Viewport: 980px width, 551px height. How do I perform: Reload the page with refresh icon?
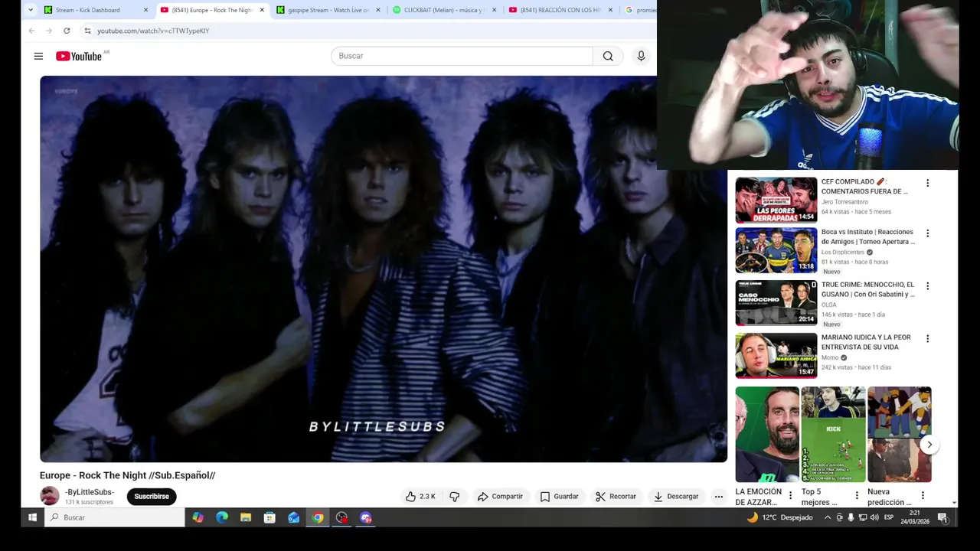point(67,31)
